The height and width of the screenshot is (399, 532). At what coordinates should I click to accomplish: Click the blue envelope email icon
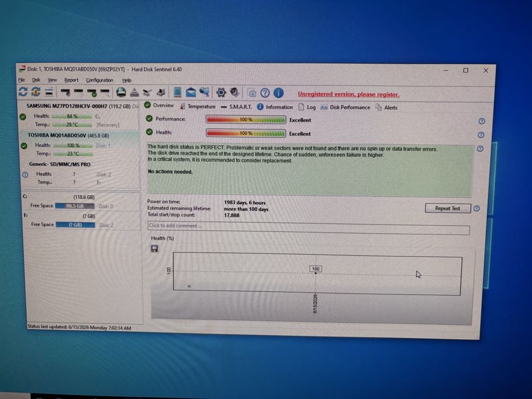click(x=191, y=92)
